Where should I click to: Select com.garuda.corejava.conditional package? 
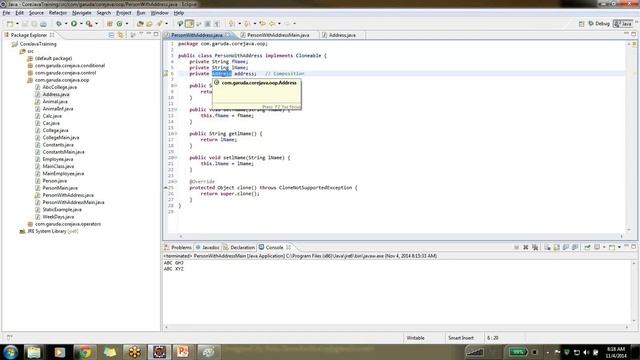click(x=70, y=66)
